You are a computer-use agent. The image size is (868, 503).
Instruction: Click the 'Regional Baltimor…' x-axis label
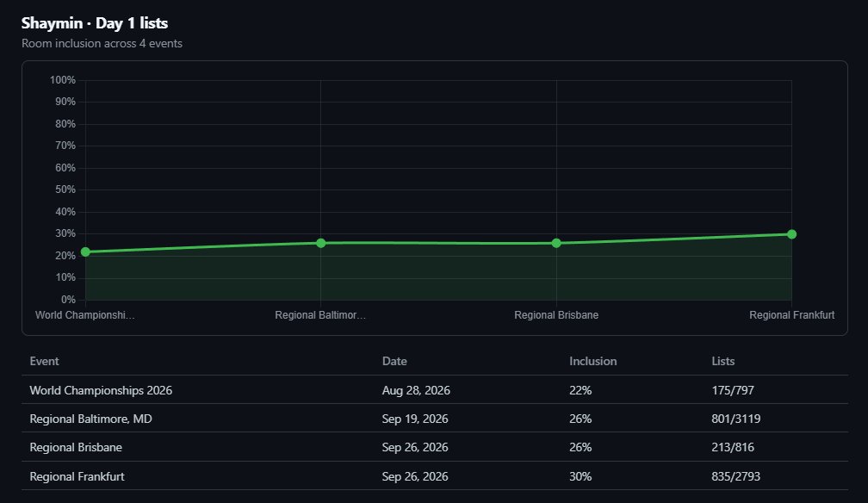click(x=320, y=315)
